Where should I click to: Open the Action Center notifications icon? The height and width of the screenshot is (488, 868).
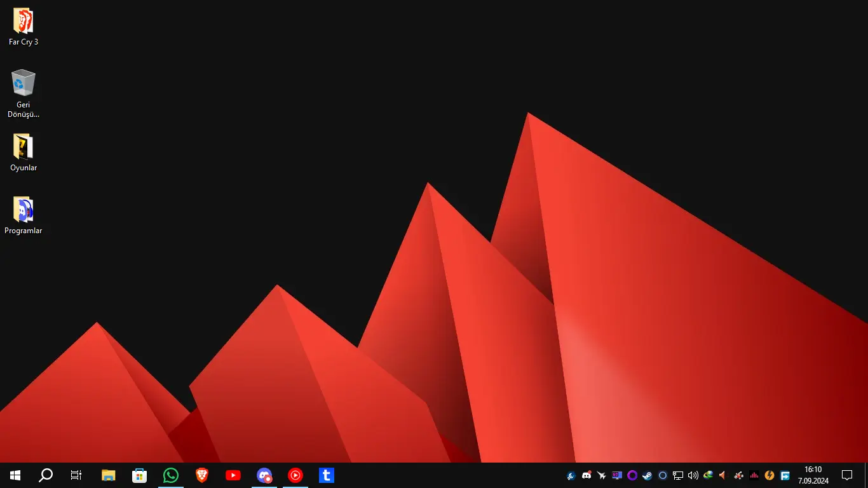coord(847,475)
